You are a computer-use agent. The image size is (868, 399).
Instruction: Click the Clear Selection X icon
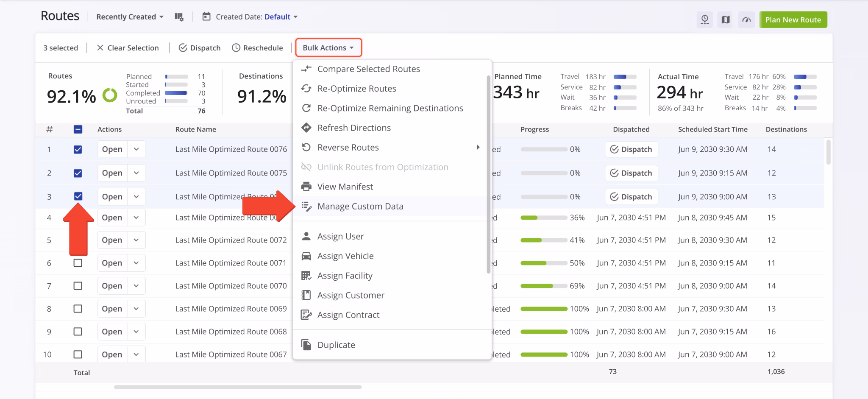pyautogui.click(x=100, y=47)
